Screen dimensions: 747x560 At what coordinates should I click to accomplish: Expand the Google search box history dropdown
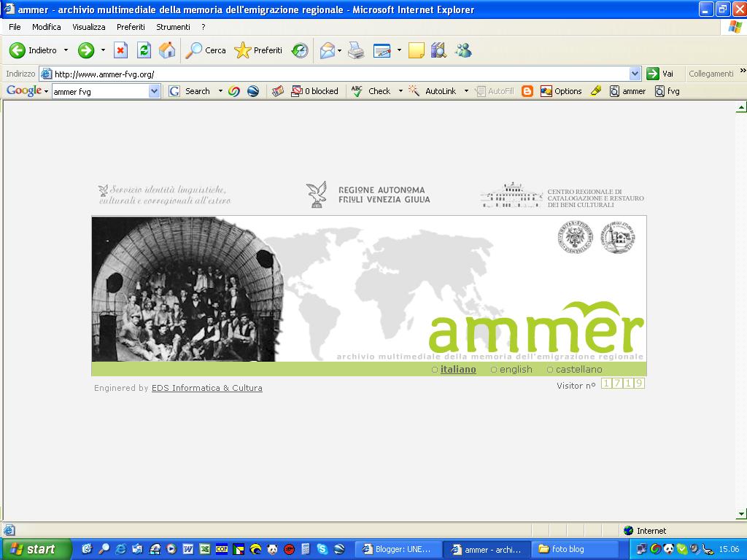[154, 91]
